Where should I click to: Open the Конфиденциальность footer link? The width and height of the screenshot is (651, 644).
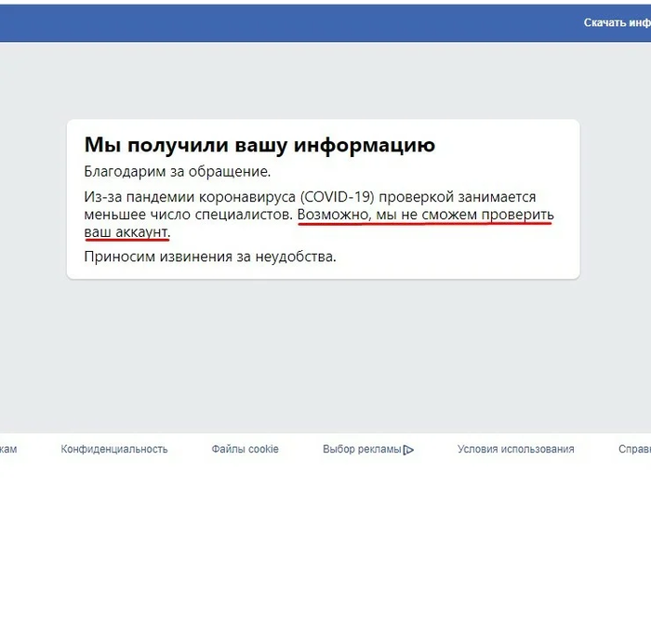click(114, 449)
